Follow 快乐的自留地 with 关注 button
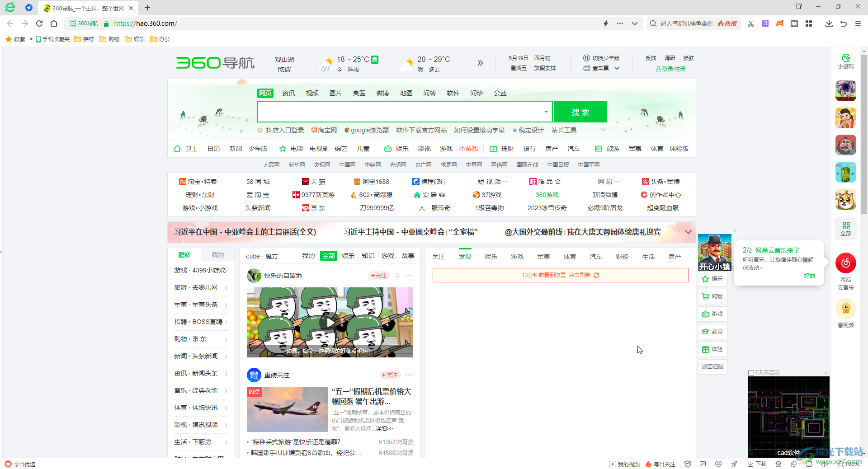The image size is (868, 469). [x=379, y=276]
